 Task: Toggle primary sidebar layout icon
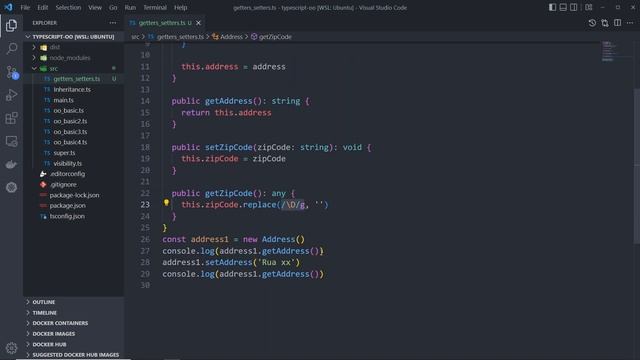click(x=552, y=7)
